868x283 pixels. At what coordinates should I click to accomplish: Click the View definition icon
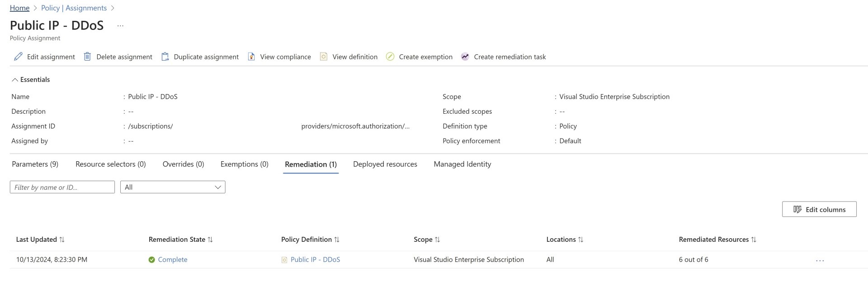(x=324, y=57)
